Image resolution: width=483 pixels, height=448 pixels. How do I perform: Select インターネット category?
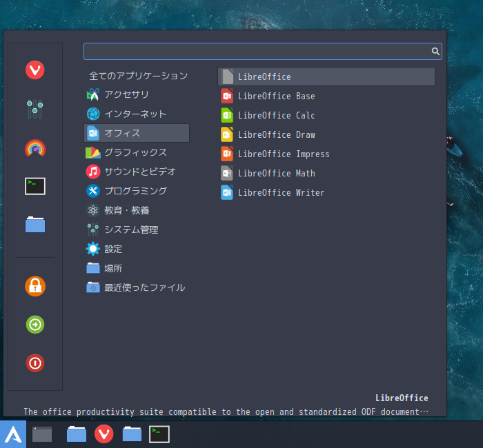tap(137, 114)
